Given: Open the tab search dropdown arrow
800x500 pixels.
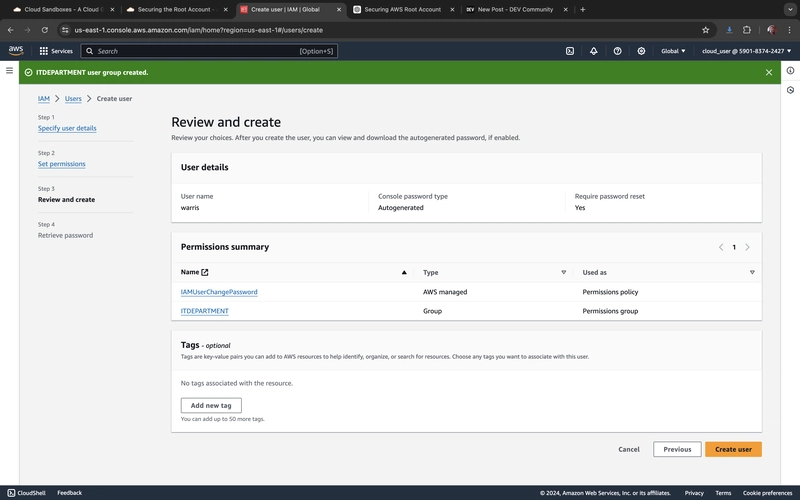Looking at the screenshot, I should 790,9.
